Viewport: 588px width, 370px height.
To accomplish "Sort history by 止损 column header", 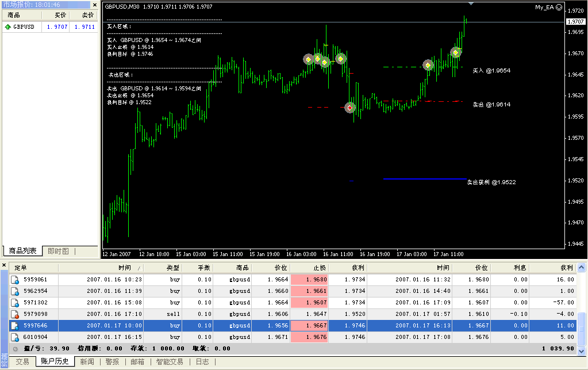I will click(309, 268).
